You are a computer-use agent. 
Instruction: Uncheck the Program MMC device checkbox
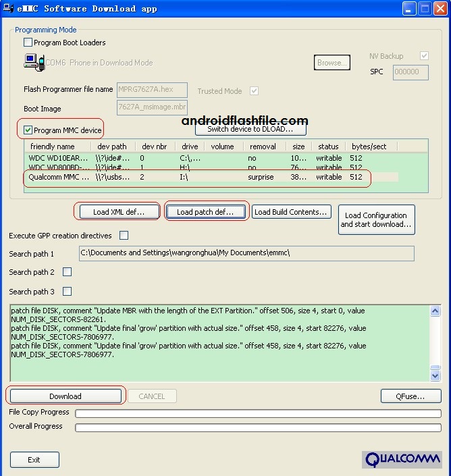pos(28,130)
